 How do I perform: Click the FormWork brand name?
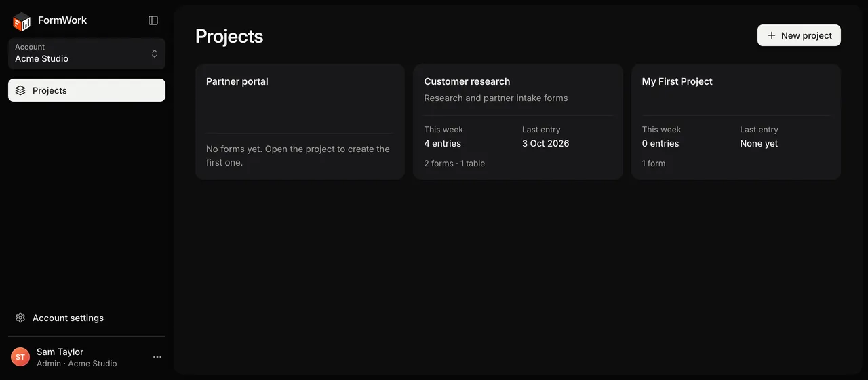(62, 20)
